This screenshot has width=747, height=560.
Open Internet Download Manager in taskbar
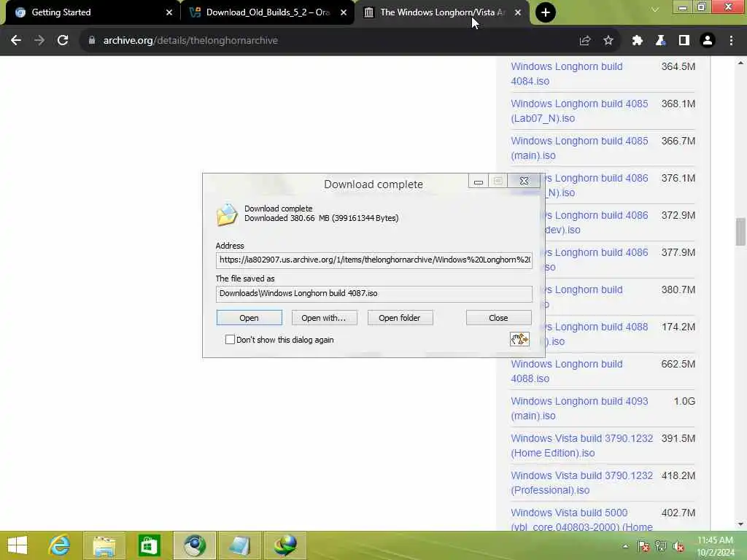[x=285, y=545]
